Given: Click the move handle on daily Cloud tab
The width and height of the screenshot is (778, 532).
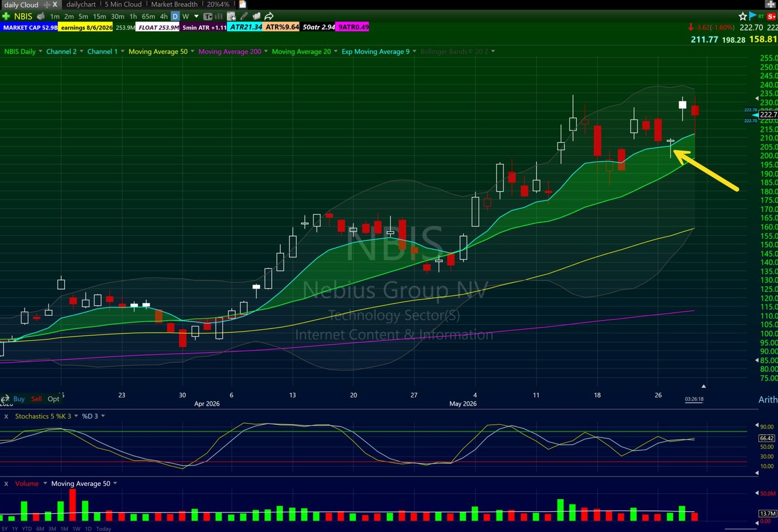Looking at the screenshot, I should pos(47,4).
